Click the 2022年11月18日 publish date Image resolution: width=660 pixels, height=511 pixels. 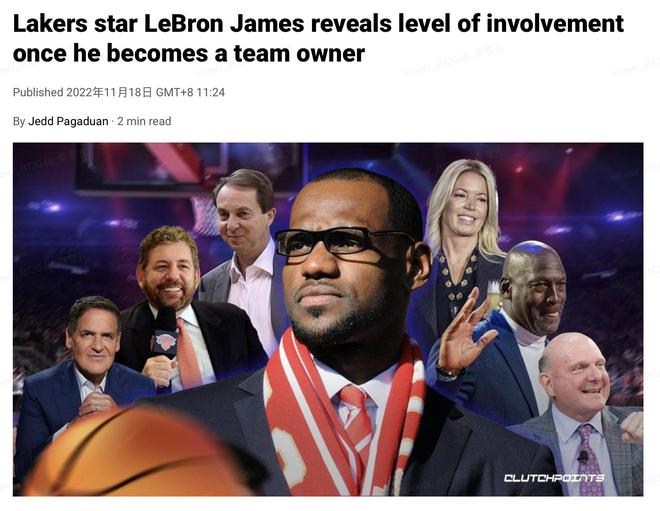pos(109,92)
